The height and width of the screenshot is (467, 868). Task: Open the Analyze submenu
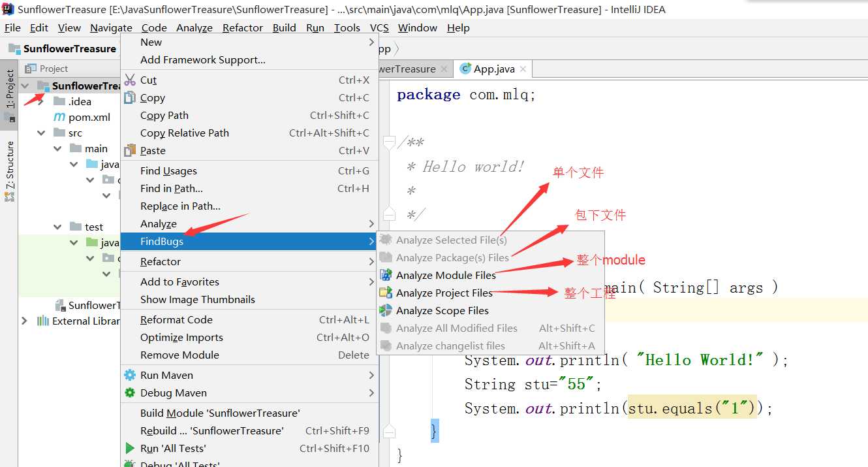249,223
